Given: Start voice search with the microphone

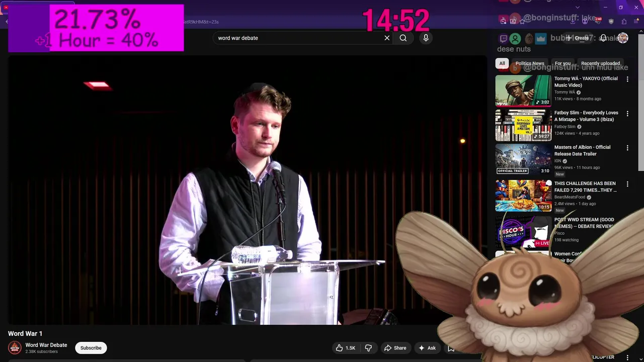Looking at the screenshot, I should click(x=426, y=38).
